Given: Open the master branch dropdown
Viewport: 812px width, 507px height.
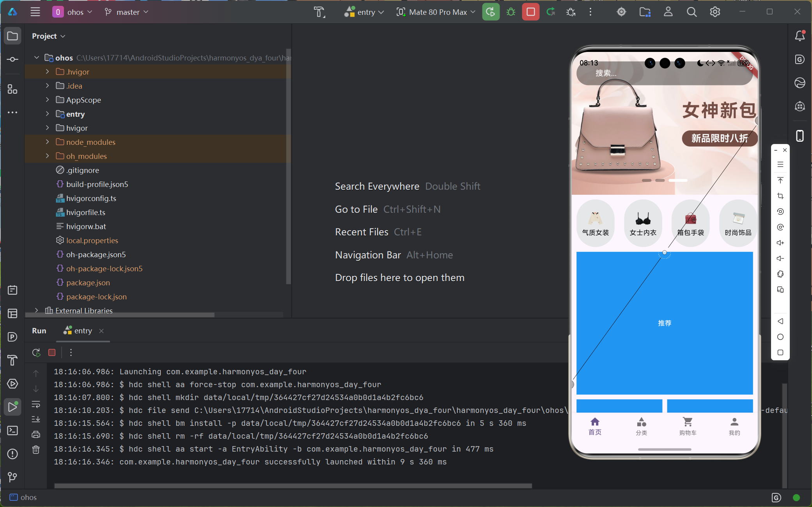Looking at the screenshot, I should tap(127, 12).
